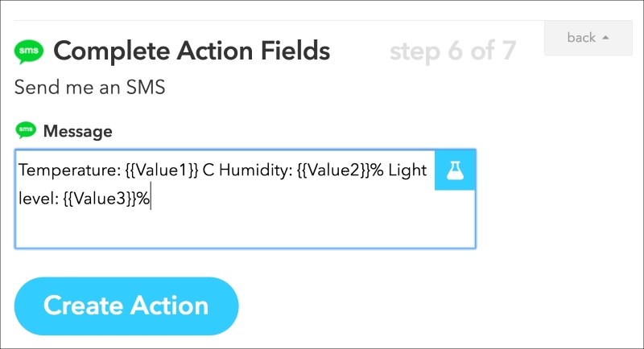Place cursor on {{Value3}} in message
Screen dimensions: 644x349
pos(100,199)
